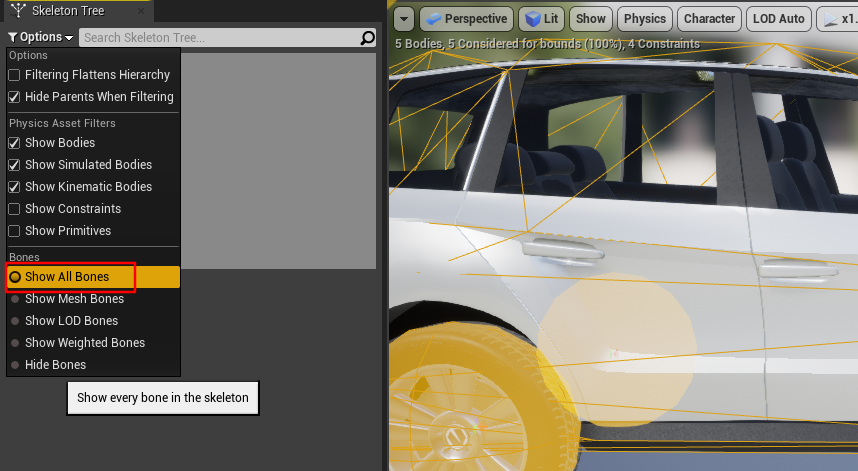The image size is (858, 471).
Task: Open the Perspective view mode menu
Action: click(466, 19)
